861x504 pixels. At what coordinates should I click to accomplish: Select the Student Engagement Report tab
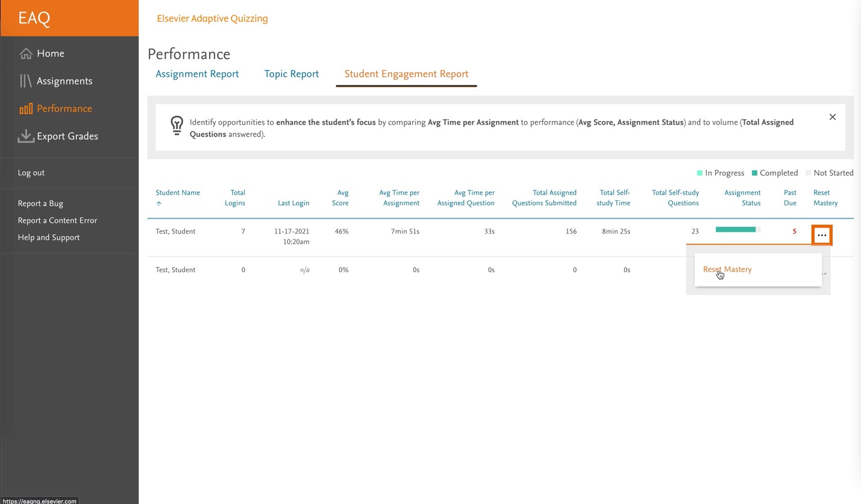point(406,74)
